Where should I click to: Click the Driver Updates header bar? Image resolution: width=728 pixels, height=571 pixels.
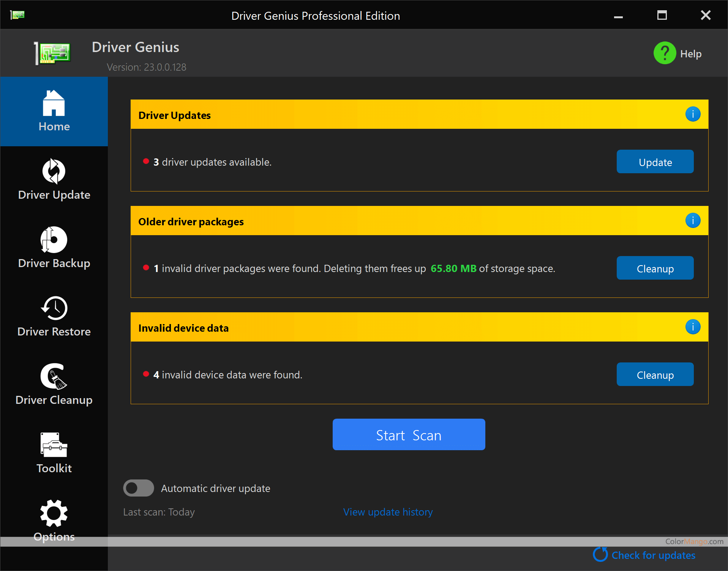click(419, 114)
